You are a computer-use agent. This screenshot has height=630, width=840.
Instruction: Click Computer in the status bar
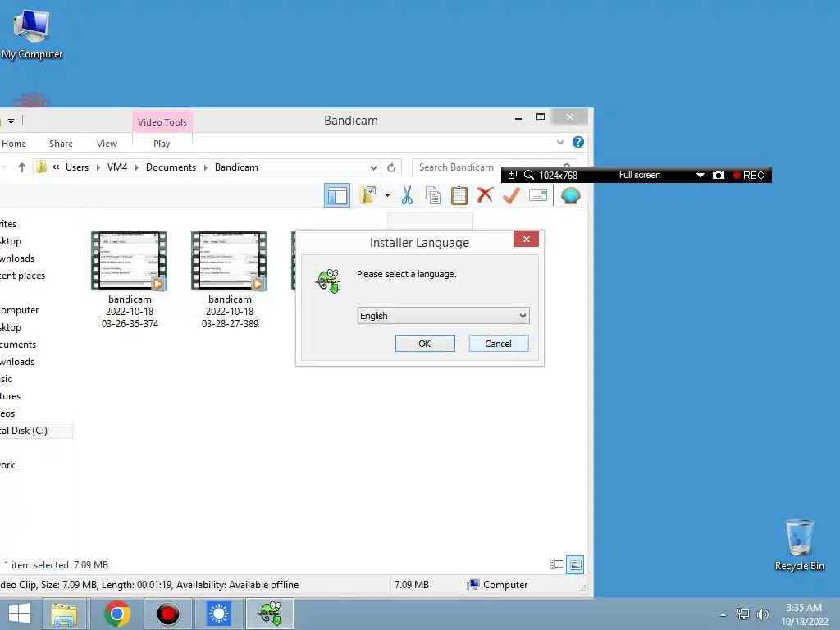498,584
